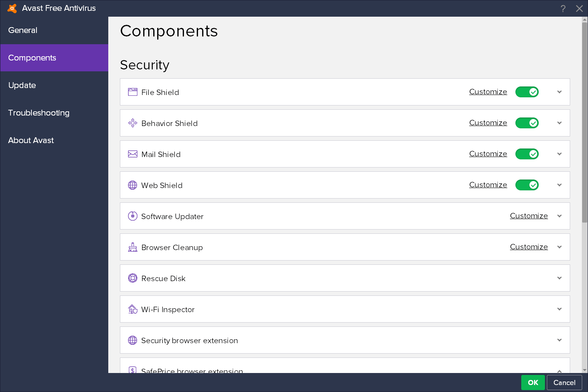This screenshot has width=588, height=392.
Task: Click the scrollbar down arrow
Action: coord(585,370)
